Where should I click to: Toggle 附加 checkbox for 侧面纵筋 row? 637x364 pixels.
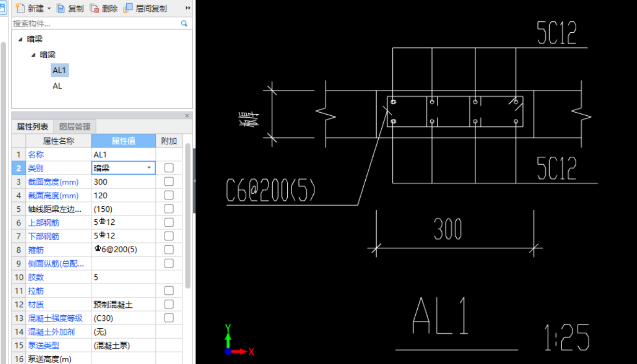pyautogui.click(x=169, y=263)
